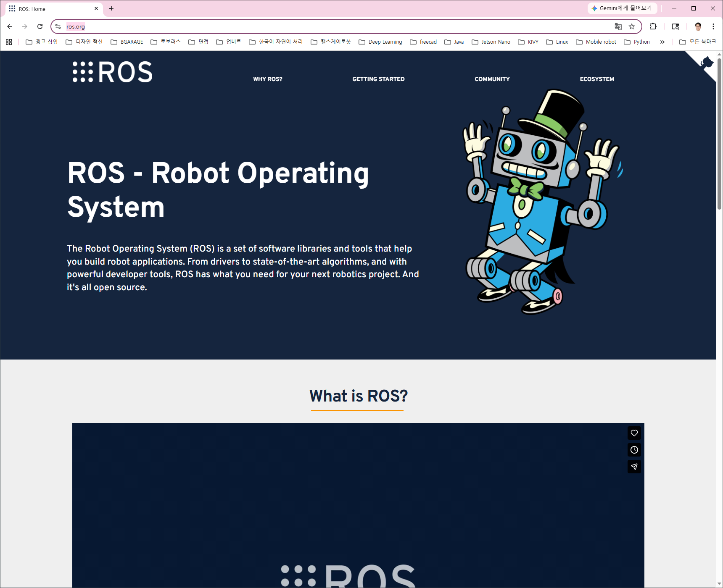
Task: Click the browser back arrow
Action: (10, 26)
